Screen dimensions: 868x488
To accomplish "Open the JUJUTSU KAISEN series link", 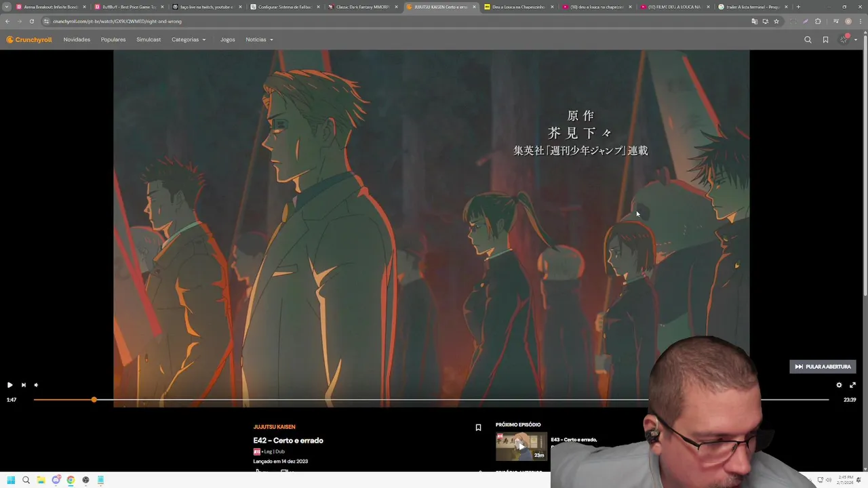I will tap(274, 427).
